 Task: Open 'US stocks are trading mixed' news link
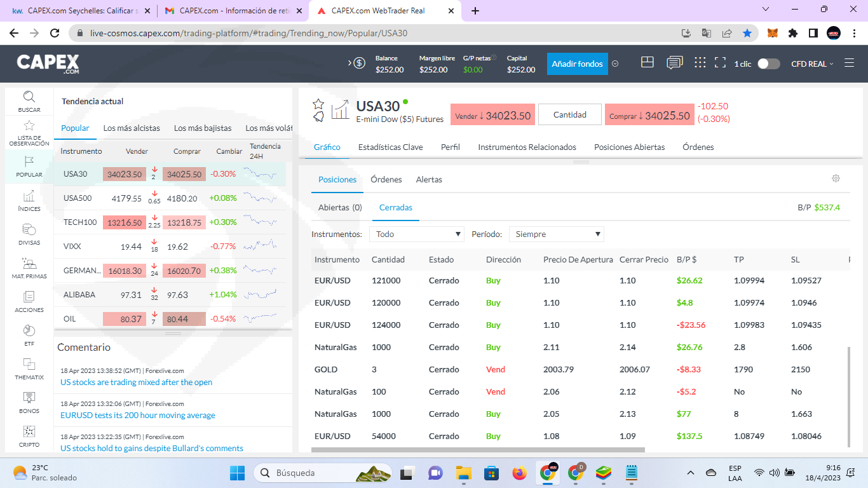[136, 382]
